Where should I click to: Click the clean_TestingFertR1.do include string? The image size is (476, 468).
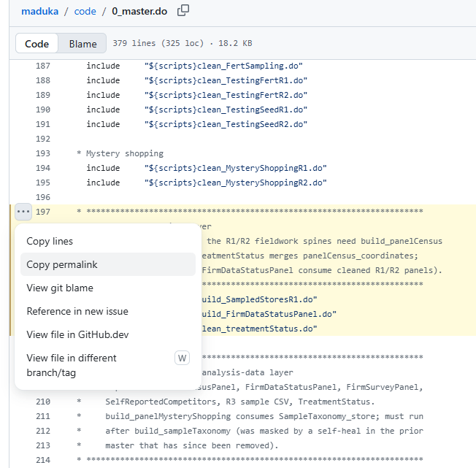(x=226, y=80)
